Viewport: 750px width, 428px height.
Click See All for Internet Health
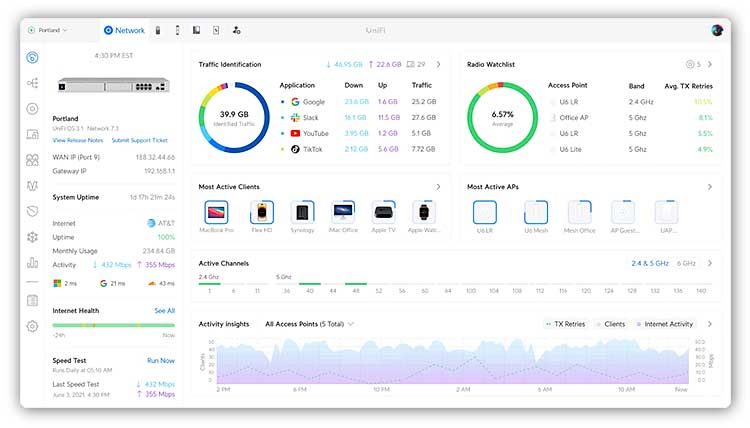(165, 311)
